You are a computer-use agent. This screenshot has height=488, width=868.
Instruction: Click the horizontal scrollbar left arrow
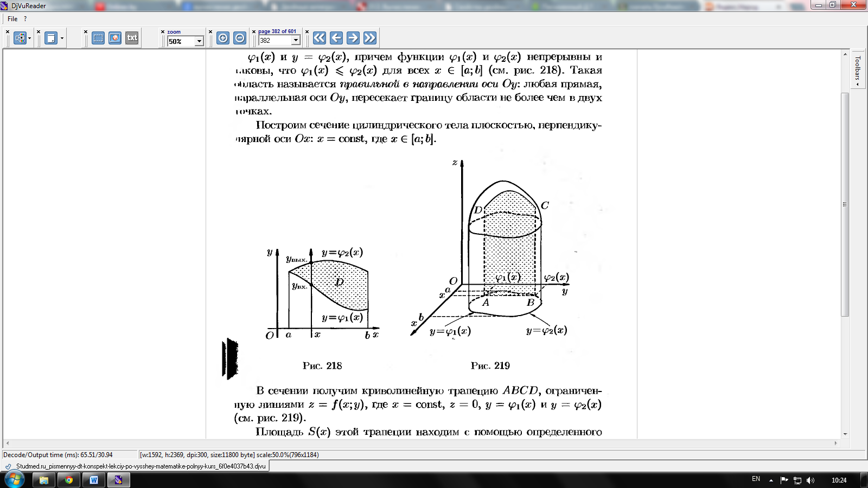[x=7, y=443]
